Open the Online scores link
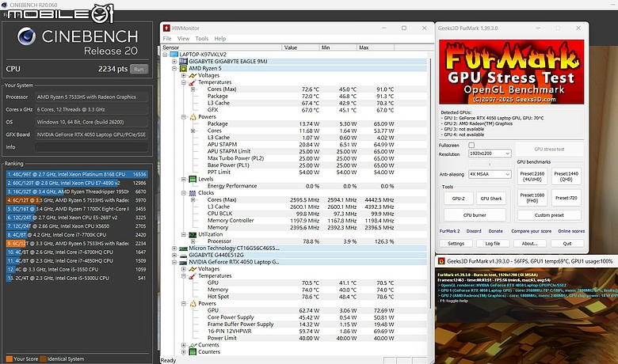 [571, 231]
